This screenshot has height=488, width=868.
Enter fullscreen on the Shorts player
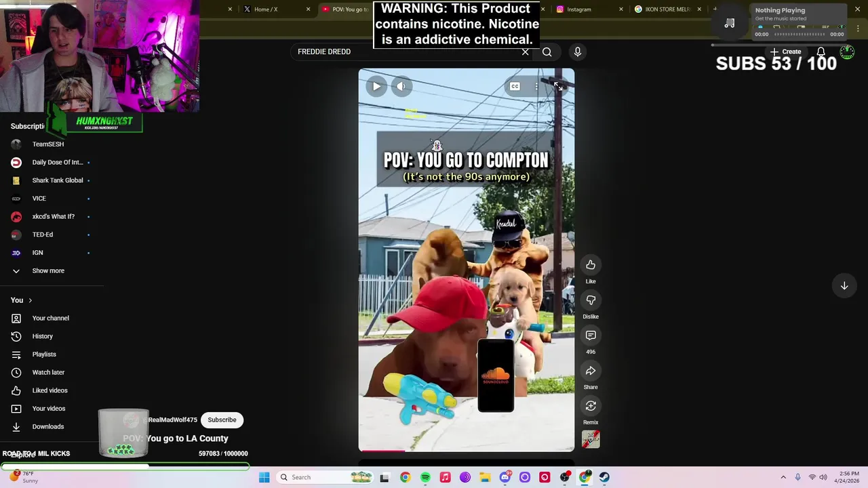558,87
